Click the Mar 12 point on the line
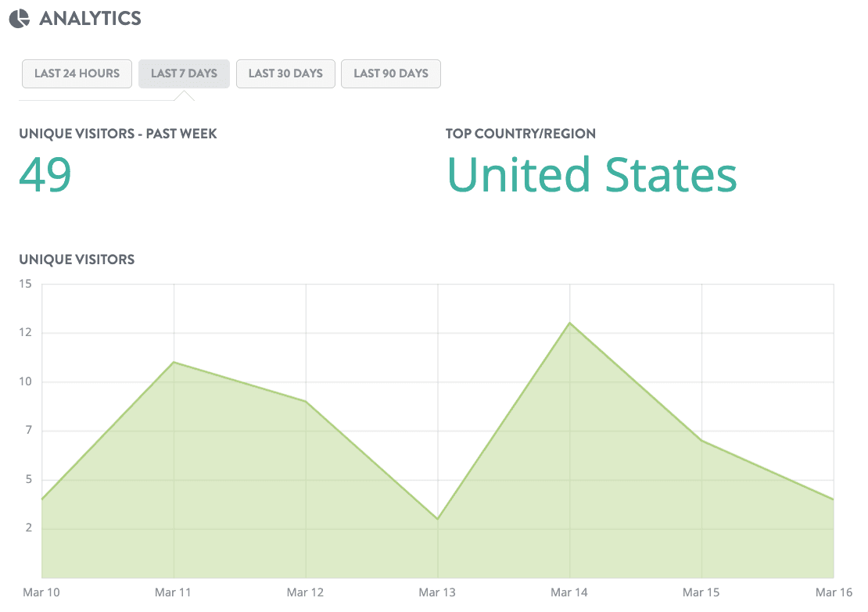This screenshot has height=612, width=868. pyautogui.click(x=305, y=400)
